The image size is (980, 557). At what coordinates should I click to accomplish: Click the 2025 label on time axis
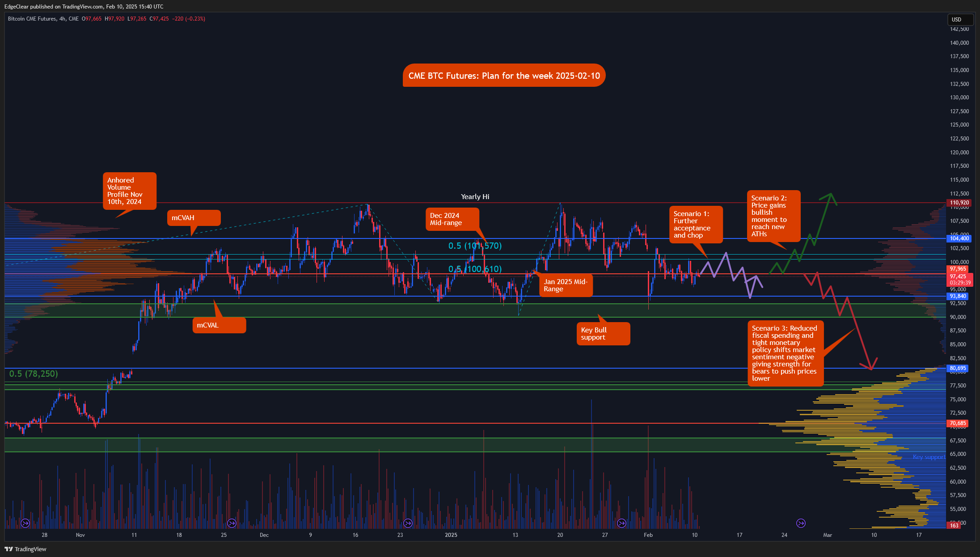(x=451, y=535)
